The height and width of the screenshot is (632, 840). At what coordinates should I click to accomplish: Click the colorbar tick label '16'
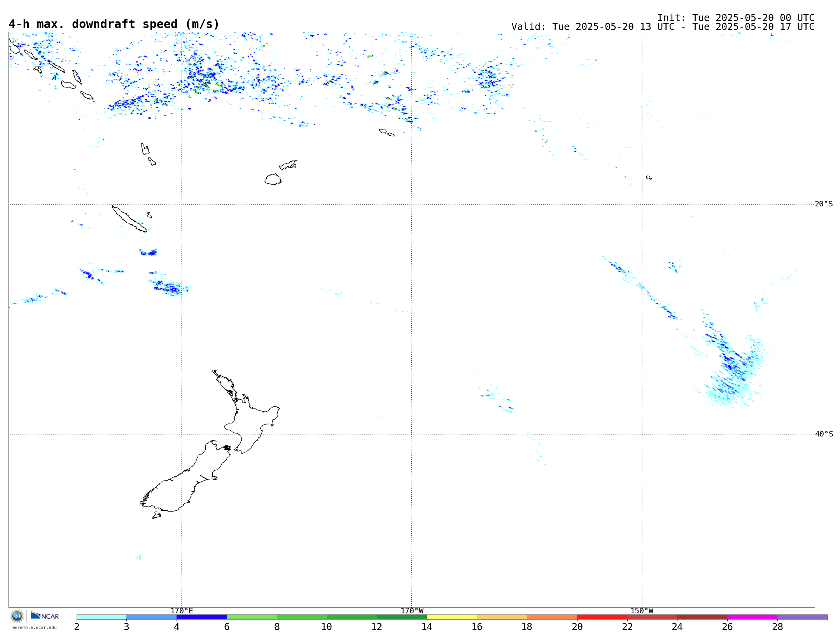pyautogui.click(x=477, y=627)
